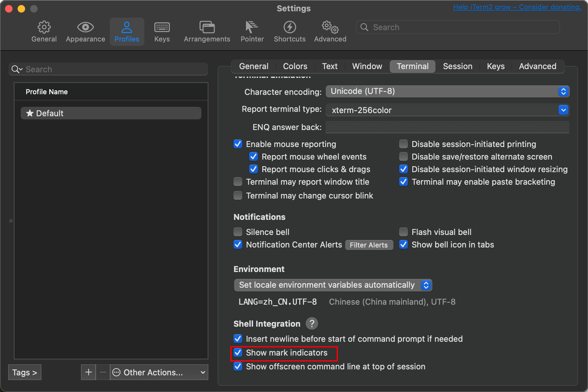The width and height of the screenshot is (588, 392).
Task: Open the Consider donating link
Action: [517, 7]
